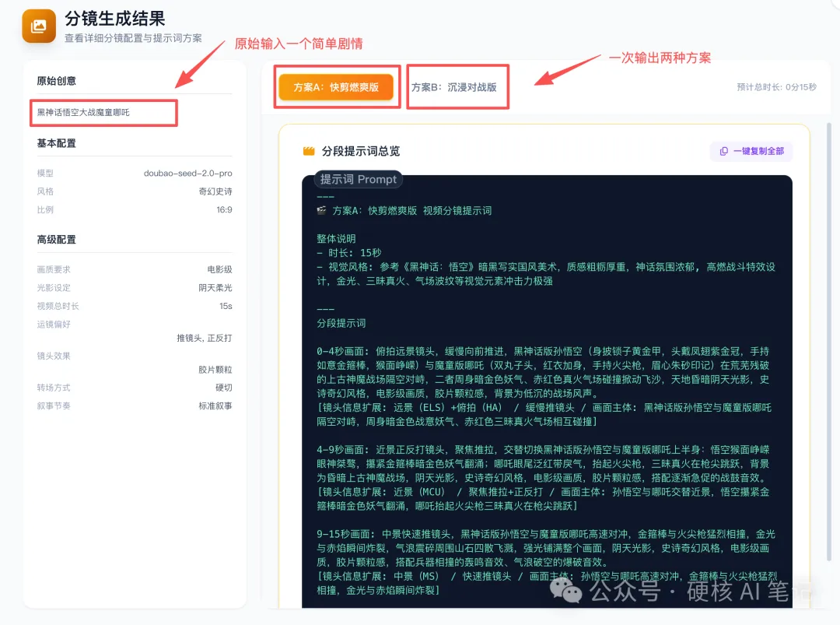Click the briefcase icon beside 分段提示词总览
The image size is (840, 625).
click(308, 151)
